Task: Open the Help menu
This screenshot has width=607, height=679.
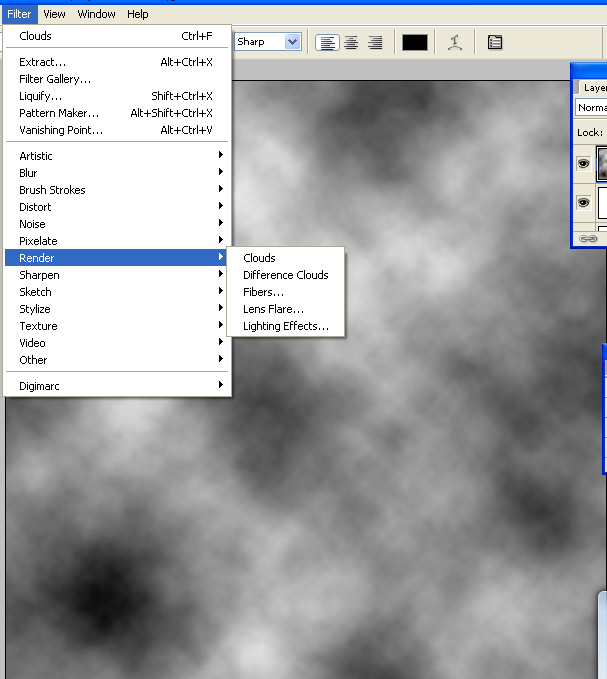Action: coord(138,14)
